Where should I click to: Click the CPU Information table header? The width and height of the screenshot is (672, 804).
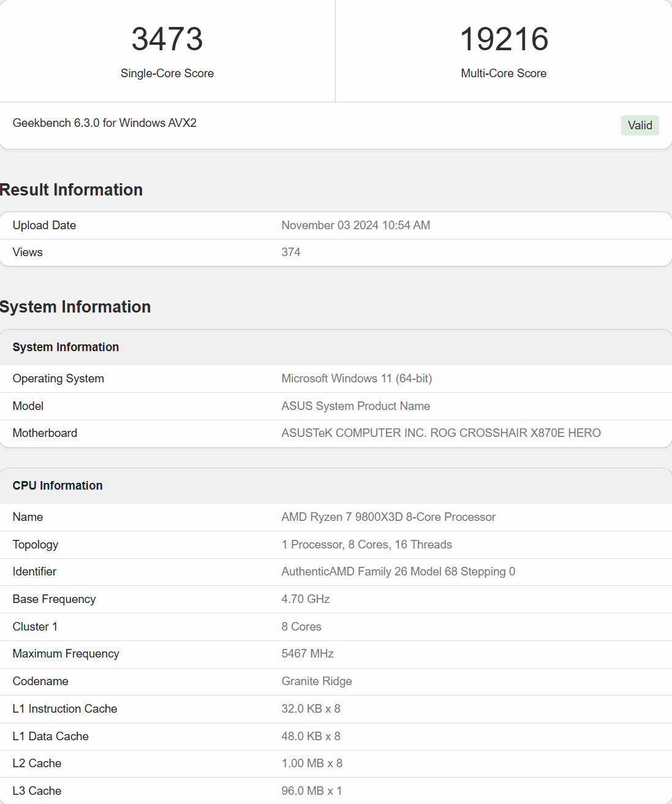click(58, 486)
